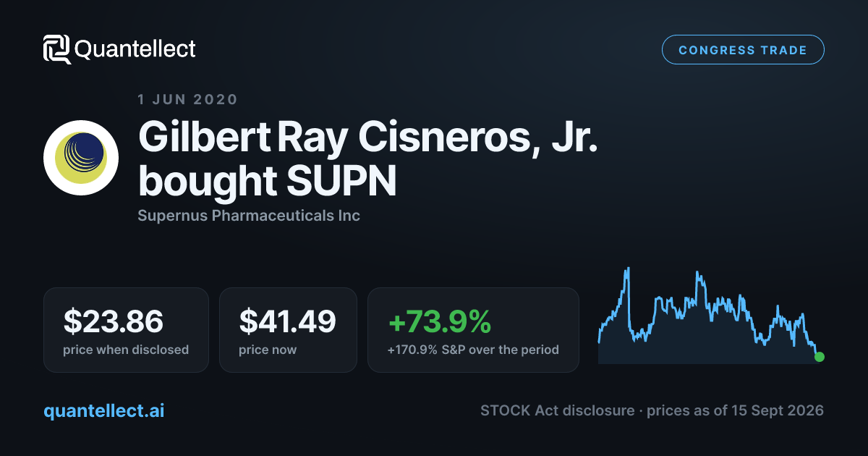Click the Quantellect brand name text
The image size is (868, 456).
pyautogui.click(x=135, y=49)
